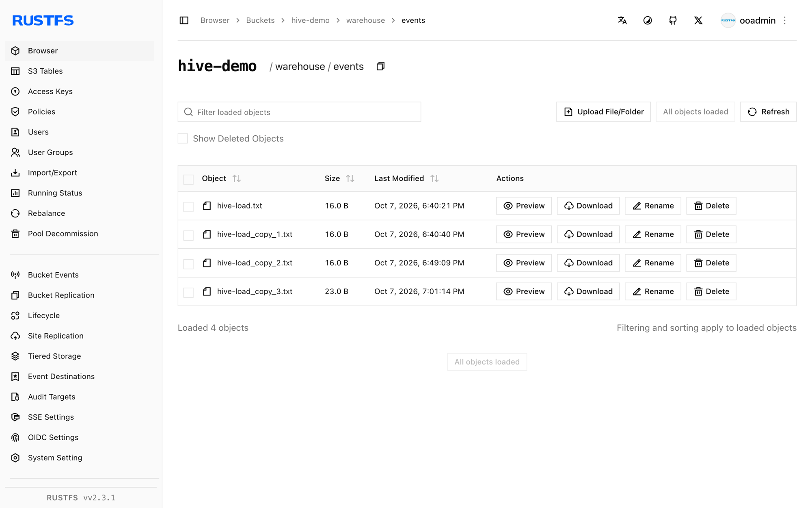Screen dimensions: 812x508
Task: Open Pool Decommission page
Action: click(80, 234)
